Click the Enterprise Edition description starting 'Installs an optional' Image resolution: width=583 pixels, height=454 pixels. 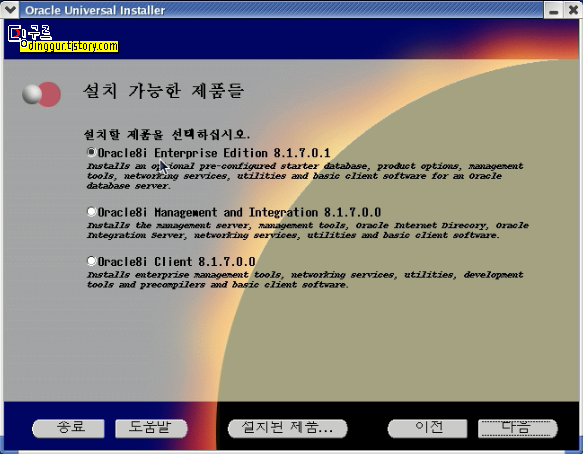click(305, 176)
